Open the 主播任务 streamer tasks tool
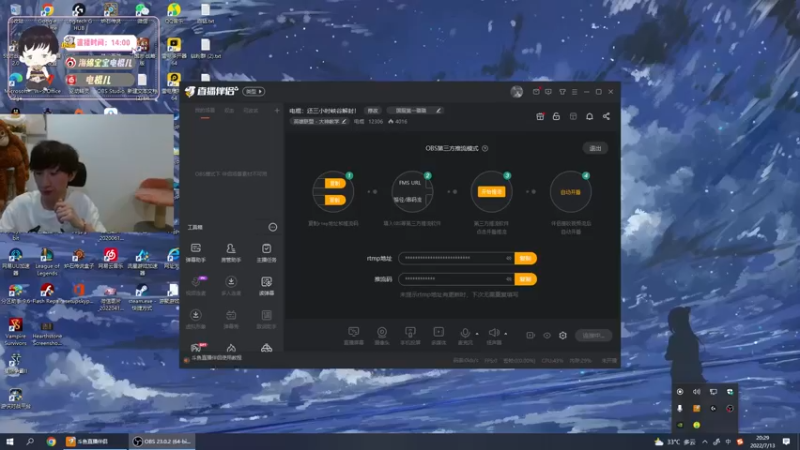800x450 pixels. 266,252
